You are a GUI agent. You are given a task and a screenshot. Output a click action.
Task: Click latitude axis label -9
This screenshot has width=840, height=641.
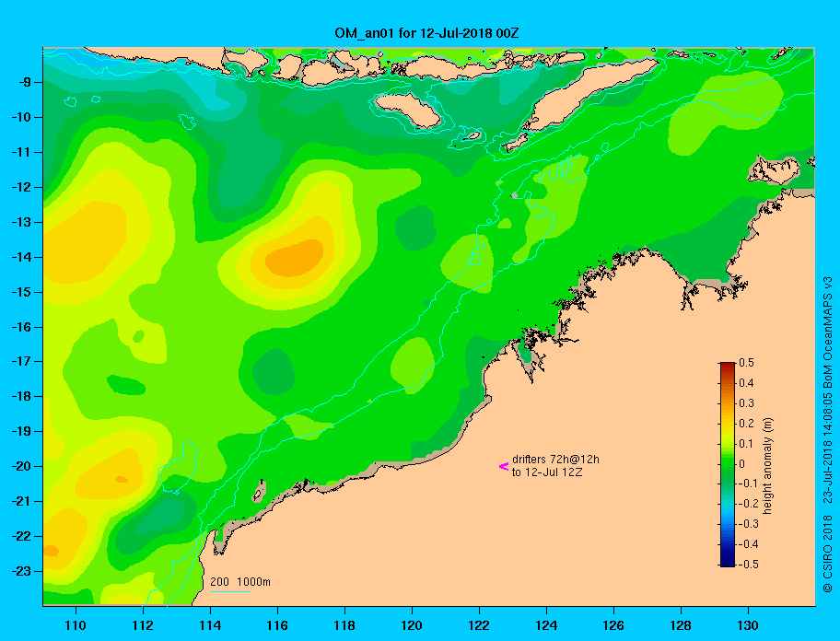pos(25,83)
